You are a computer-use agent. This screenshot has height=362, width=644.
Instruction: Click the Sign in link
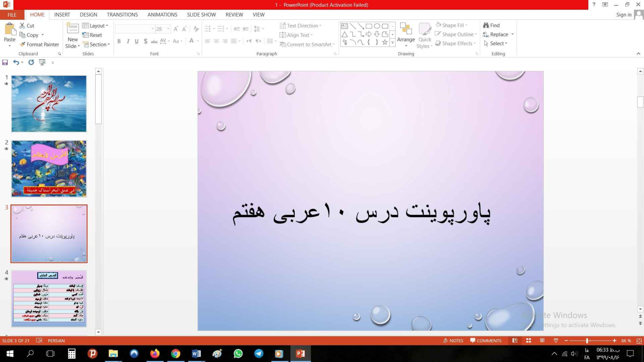(623, 15)
